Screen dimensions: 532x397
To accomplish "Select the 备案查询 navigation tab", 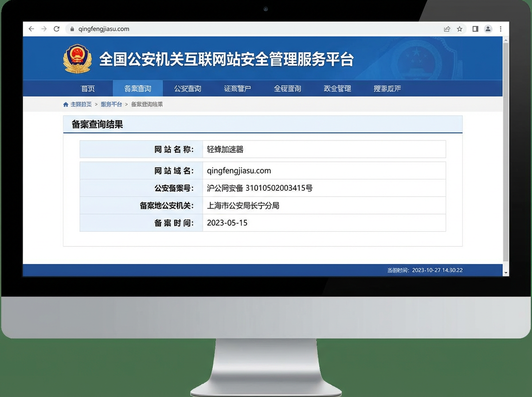I will (137, 88).
